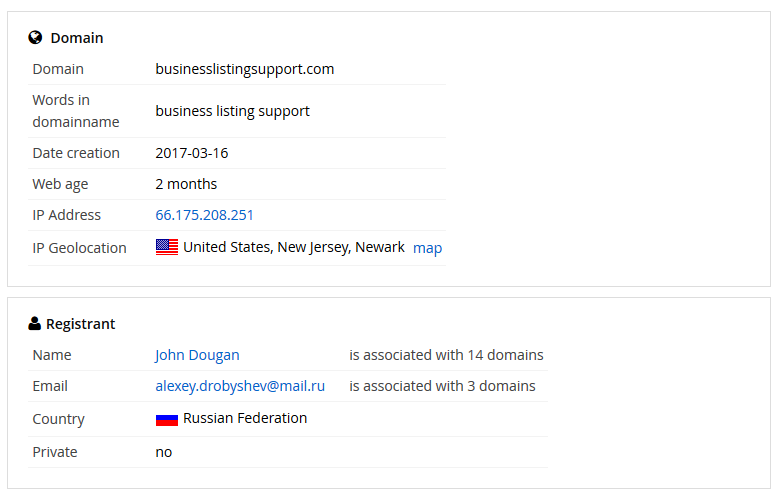Image resolution: width=779 pixels, height=497 pixels.
Task: Click the IP Geolocation row label
Action: (x=79, y=248)
